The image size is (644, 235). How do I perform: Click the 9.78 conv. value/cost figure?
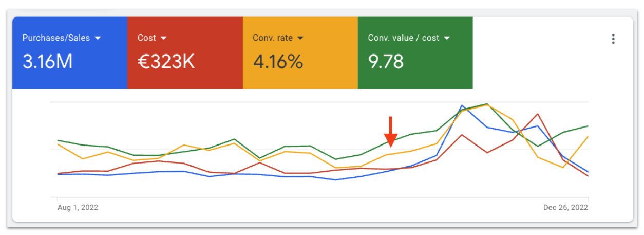pyautogui.click(x=386, y=62)
